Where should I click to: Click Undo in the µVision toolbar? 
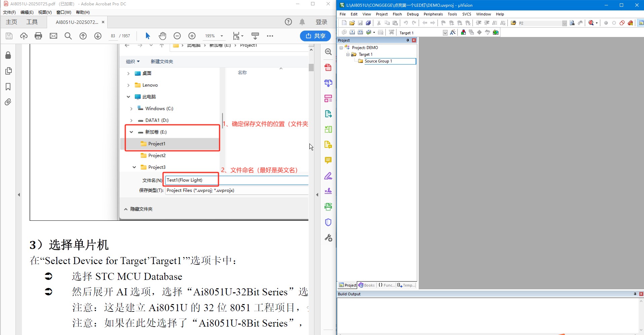coord(406,23)
